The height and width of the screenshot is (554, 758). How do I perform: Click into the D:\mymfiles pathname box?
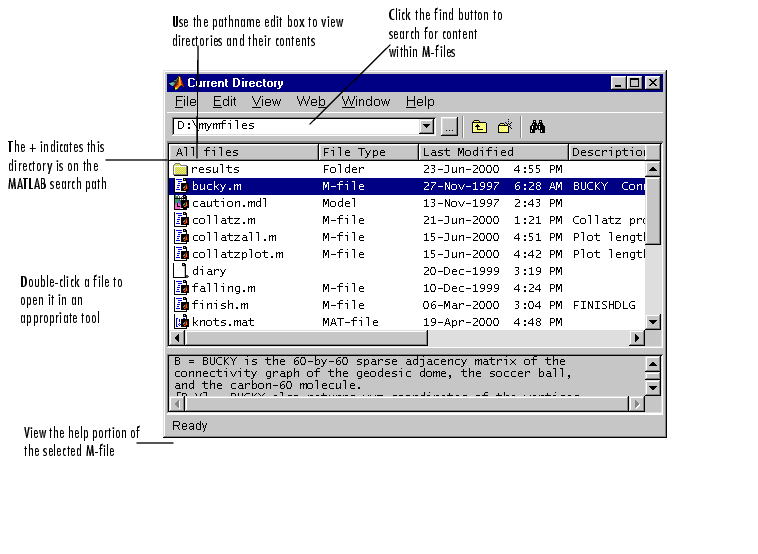click(295, 127)
